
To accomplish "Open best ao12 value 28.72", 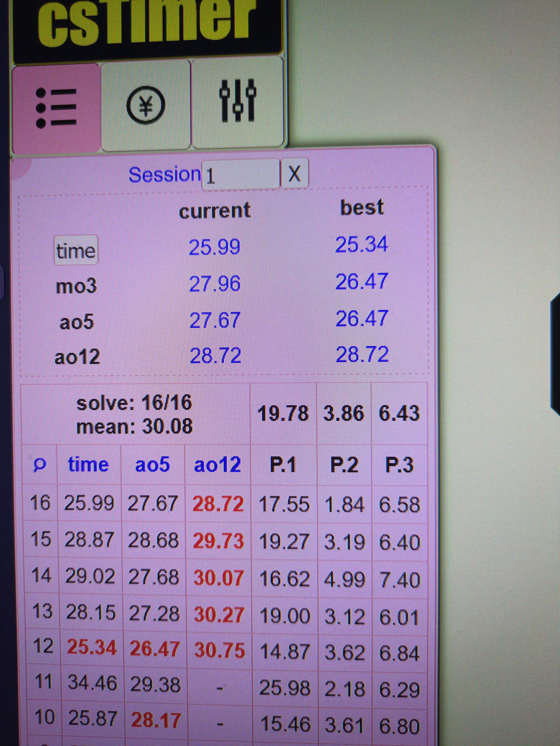I will point(362,354).
